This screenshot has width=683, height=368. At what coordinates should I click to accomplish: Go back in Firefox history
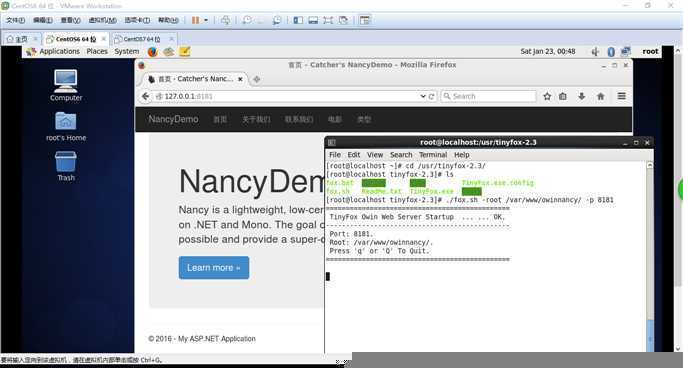pos(145,96)
